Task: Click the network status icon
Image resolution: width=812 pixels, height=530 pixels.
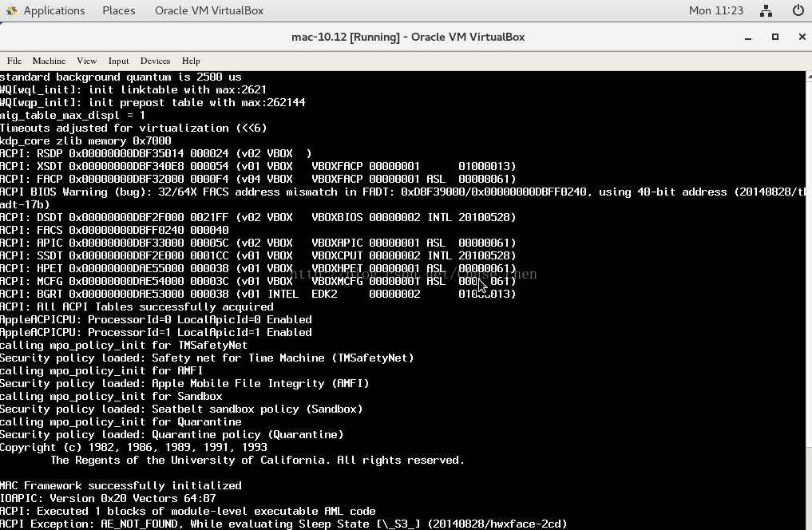Action: pyautogui.click(x=766, y=10)
